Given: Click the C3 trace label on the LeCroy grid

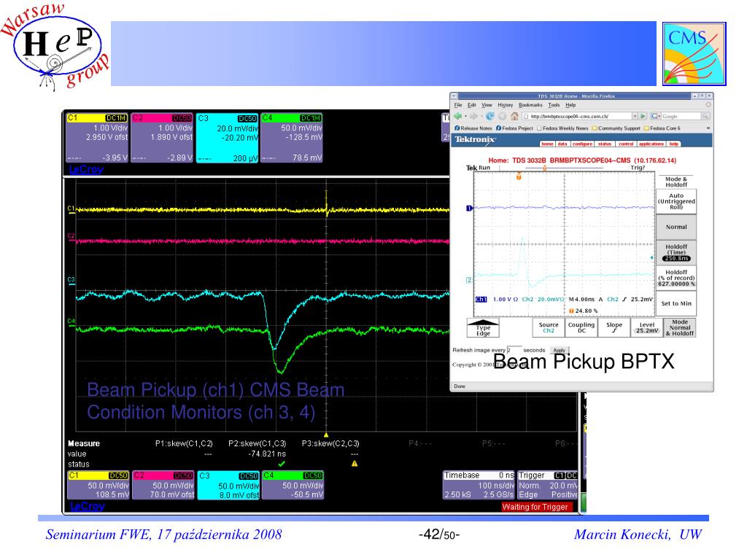Looking at the screenshot, I should (71, 280).
